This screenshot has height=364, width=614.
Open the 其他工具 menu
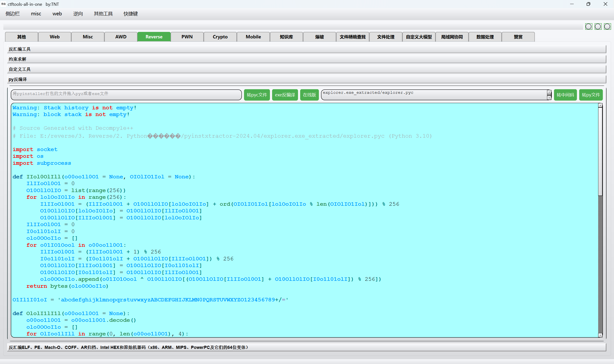[103, 14]
